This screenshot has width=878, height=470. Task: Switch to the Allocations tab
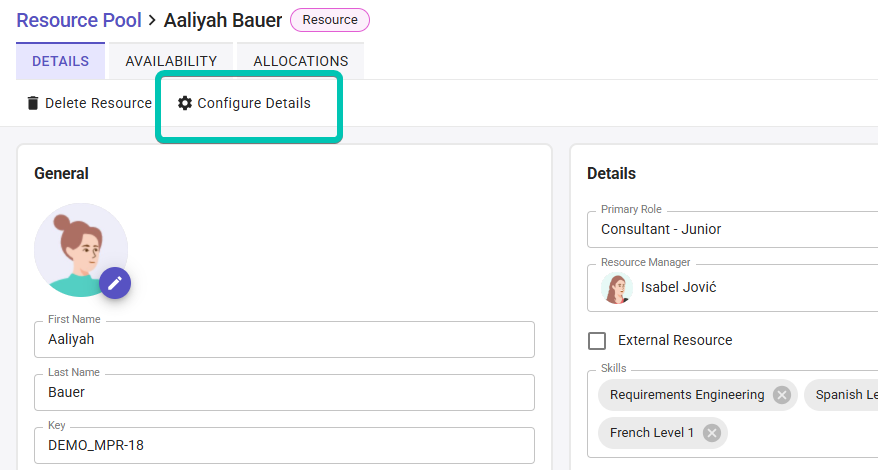click(x=301, y=61)
